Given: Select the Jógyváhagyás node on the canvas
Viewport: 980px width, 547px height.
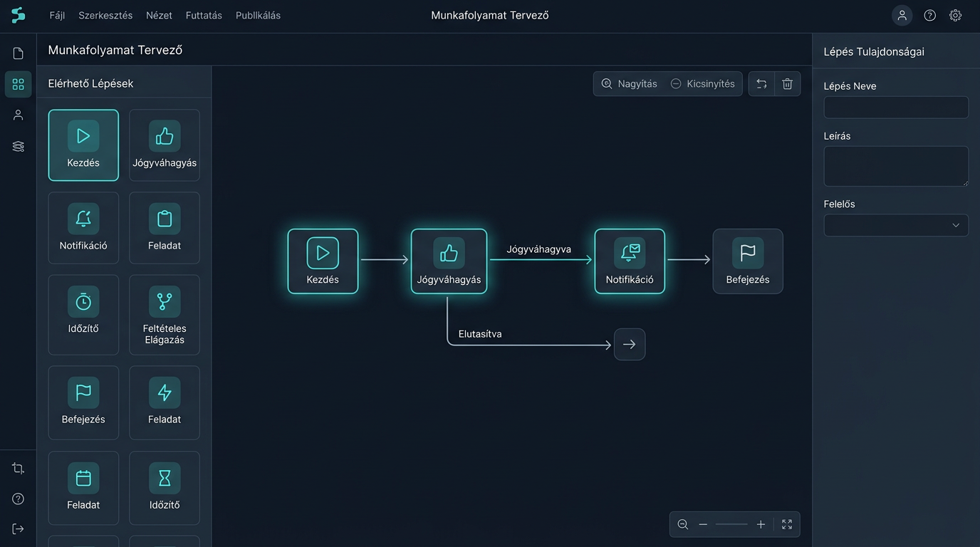Looking at the screenshot, I should 449,261.
